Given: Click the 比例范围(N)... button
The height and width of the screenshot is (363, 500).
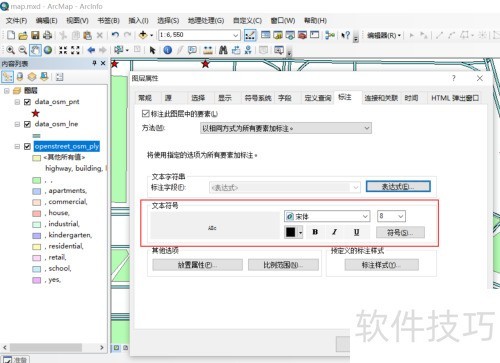Looking at the screenshot, I should tap(283, 265).
